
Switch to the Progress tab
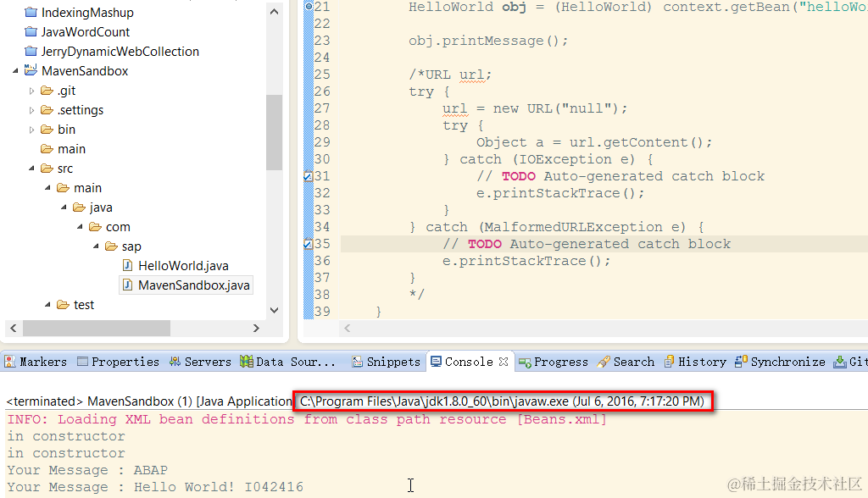pos(553,362)
